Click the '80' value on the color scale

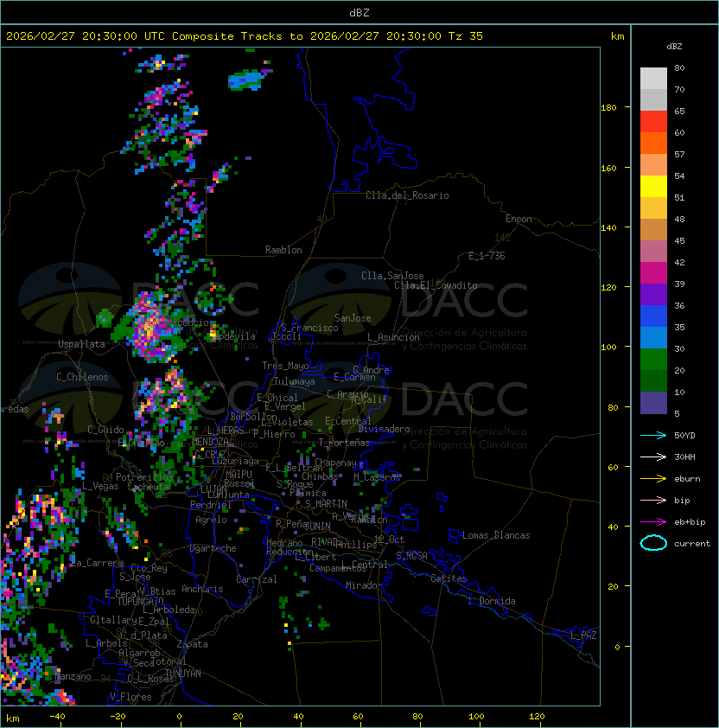(x=679, y=67)
